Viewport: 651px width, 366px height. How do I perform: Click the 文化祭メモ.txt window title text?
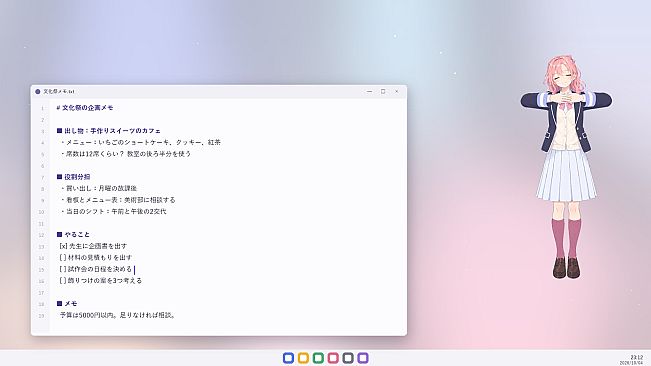coord(59,91)
